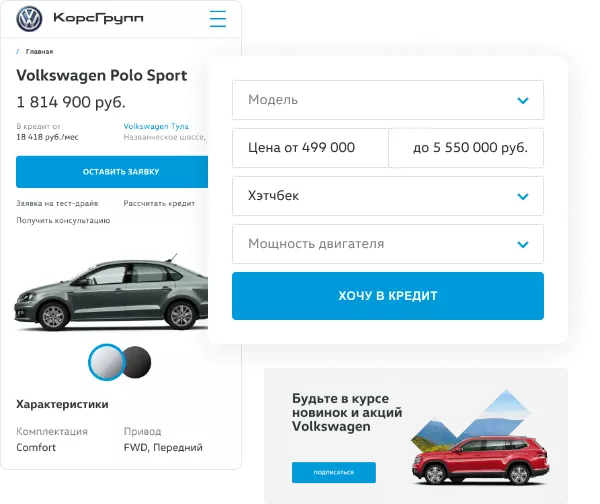Click the до 5 550 000 руб. field
Viewport: 600px width, 504px height.
(466, 148)
